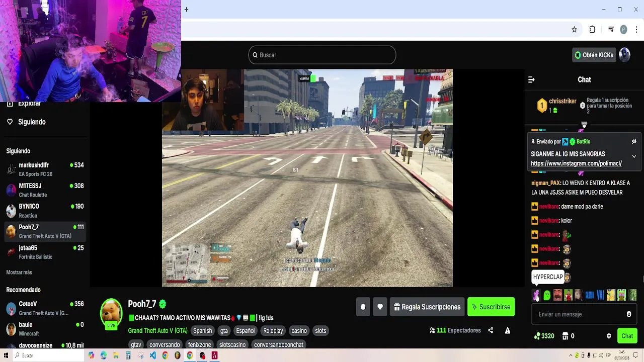Screen dimensions: 644x362
Task: Select the casino tag
Action: (x=299, y=330)
